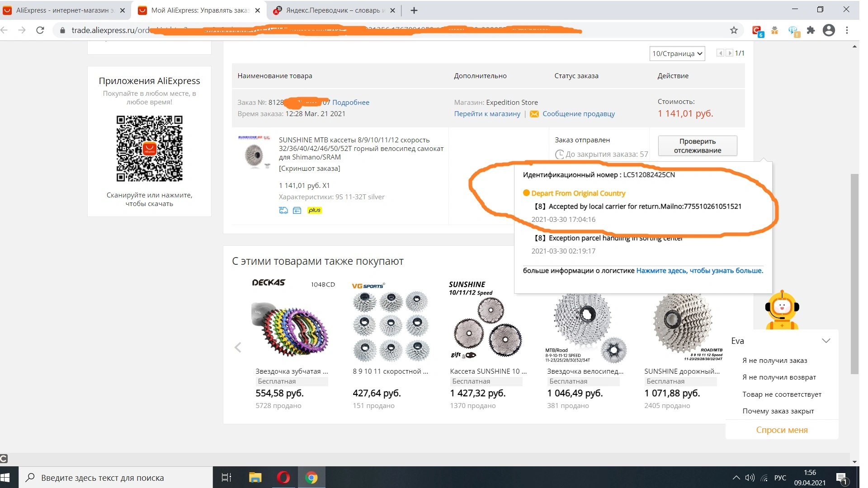
Task: Click Сообщение продавцу link
Action: pos(579,114)
